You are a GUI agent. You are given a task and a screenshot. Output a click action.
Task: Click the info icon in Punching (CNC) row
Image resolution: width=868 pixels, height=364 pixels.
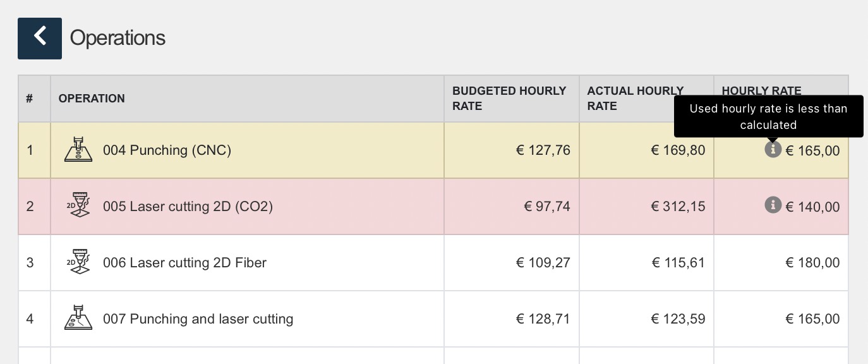[773, 150]
